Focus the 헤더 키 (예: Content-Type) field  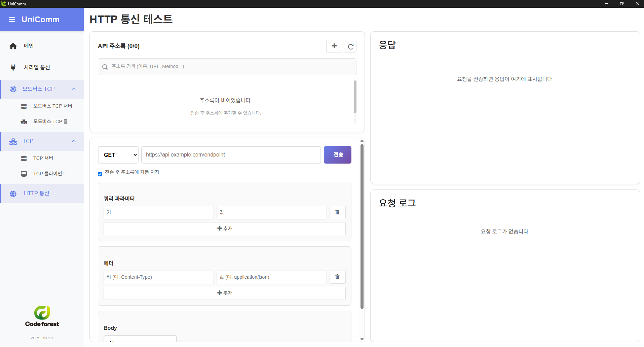point(159,277)
